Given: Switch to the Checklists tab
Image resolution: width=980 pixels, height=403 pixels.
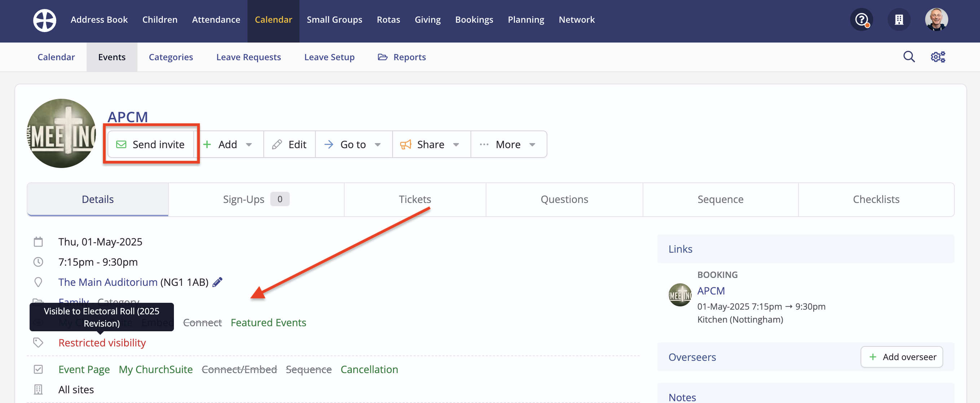Looking at the screenshot, I should pos(876,199).
